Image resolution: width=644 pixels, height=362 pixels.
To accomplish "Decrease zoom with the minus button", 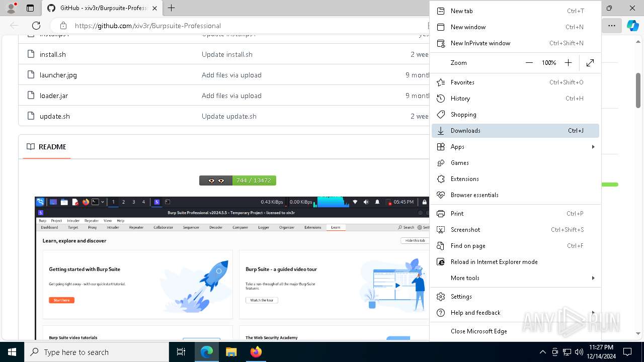I will pyautogui.click(x=529, y=63).
